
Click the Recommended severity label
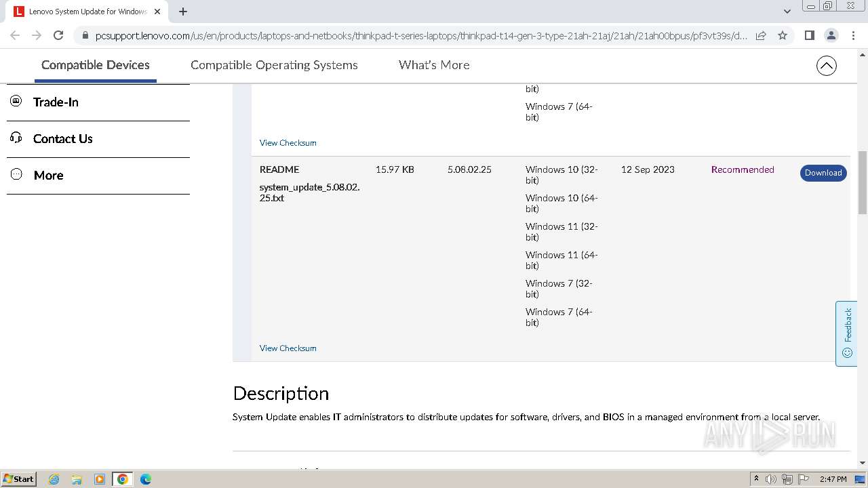[x=743, y=169]
